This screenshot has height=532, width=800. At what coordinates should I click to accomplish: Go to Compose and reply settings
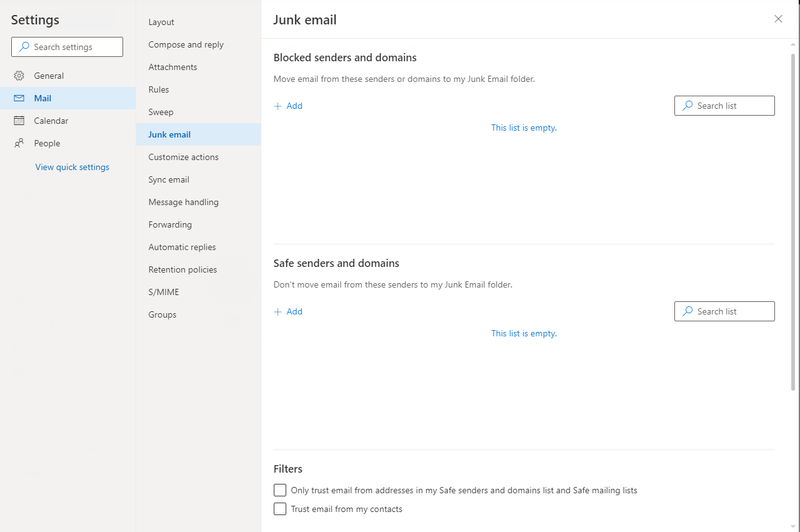[186, 44]
